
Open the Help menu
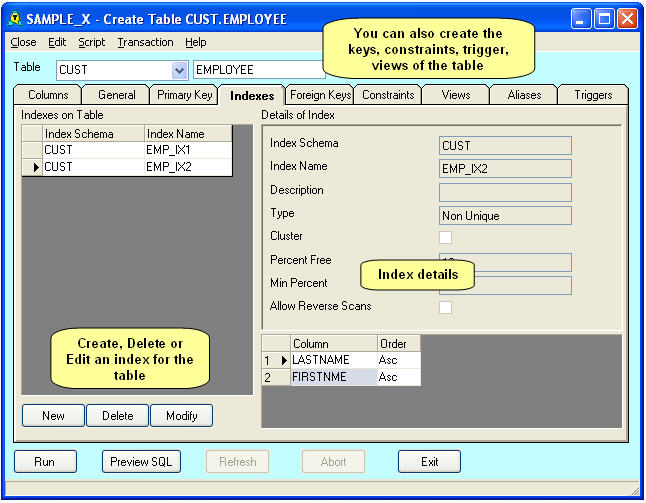coord(196,42)
